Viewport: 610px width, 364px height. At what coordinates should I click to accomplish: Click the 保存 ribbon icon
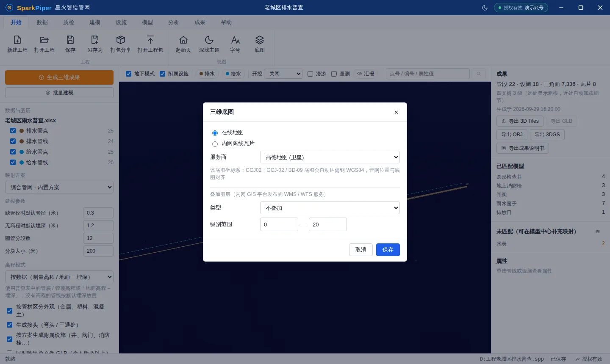(x=70, y=40)
